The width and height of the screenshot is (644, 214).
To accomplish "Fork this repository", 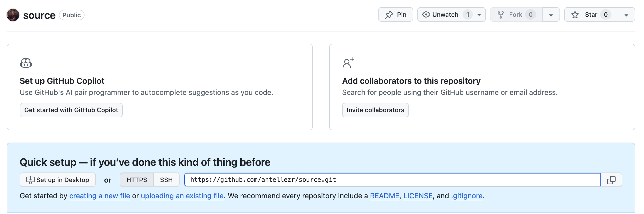I will click(x=516, y=15).
